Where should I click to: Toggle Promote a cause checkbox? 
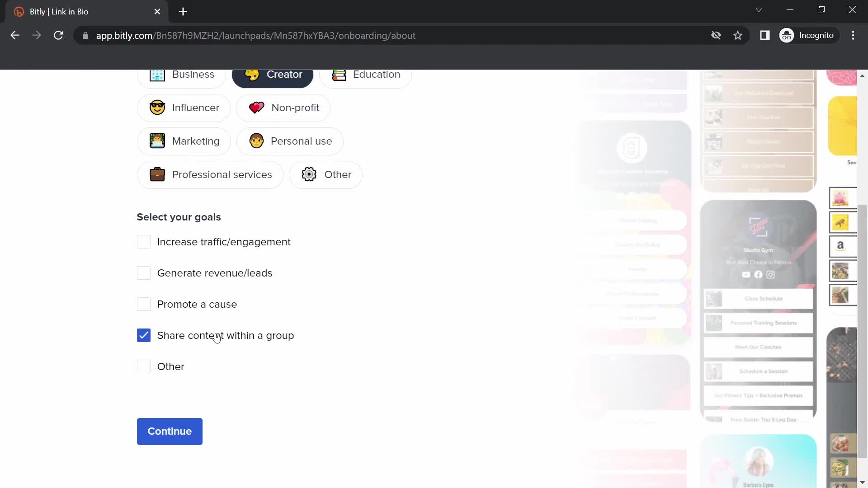(144, 304)
